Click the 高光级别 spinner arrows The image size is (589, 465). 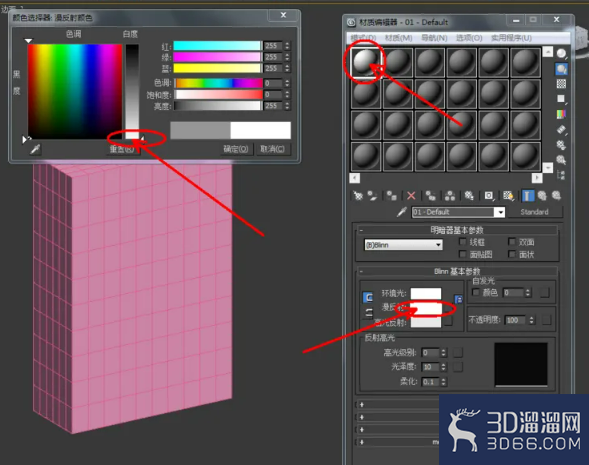point(444,353)
